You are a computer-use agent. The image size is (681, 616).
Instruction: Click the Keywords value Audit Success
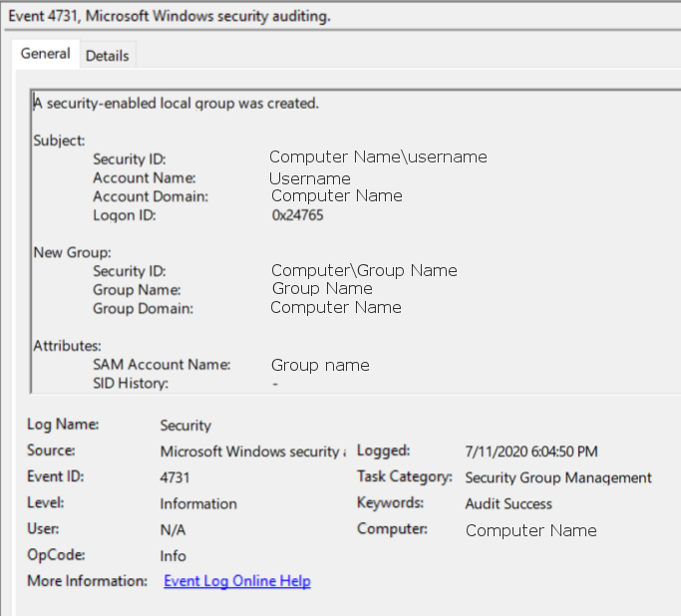(509, 503)
